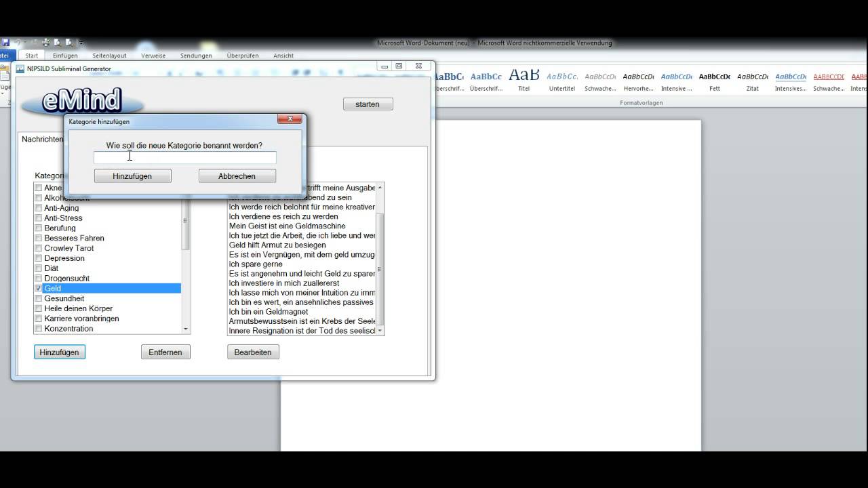Tick the Anti-Stress category checkbox
Image resolution: width=868 pixels, height=488 pixels.
[x=39, y=218]
